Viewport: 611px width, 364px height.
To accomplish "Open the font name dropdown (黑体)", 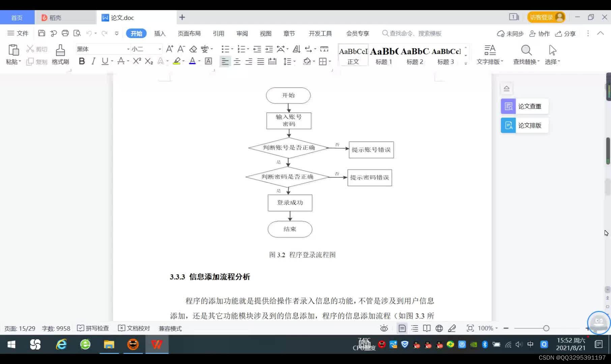I will pos(128,49).
